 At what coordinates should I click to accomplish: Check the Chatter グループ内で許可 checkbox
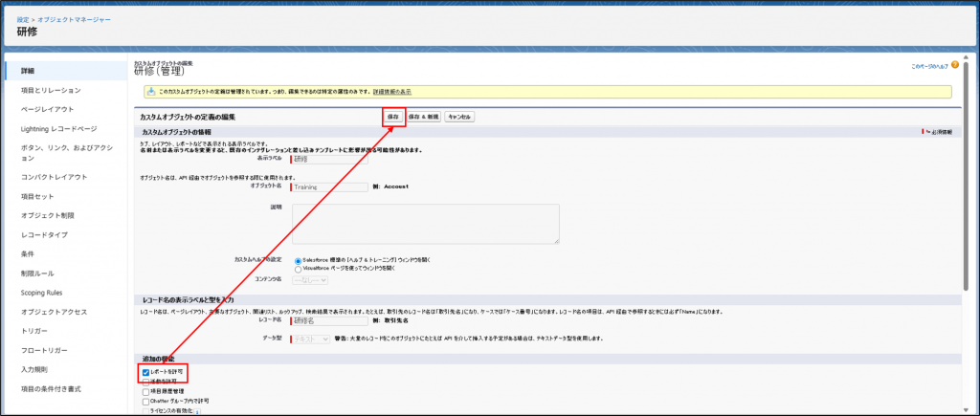(x=145, y=400)
